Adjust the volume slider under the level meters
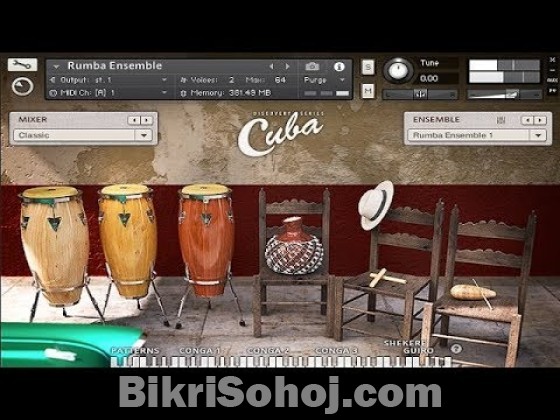This screenshot has height=420, width=560. pyautogui.click(x=504, y=95)
